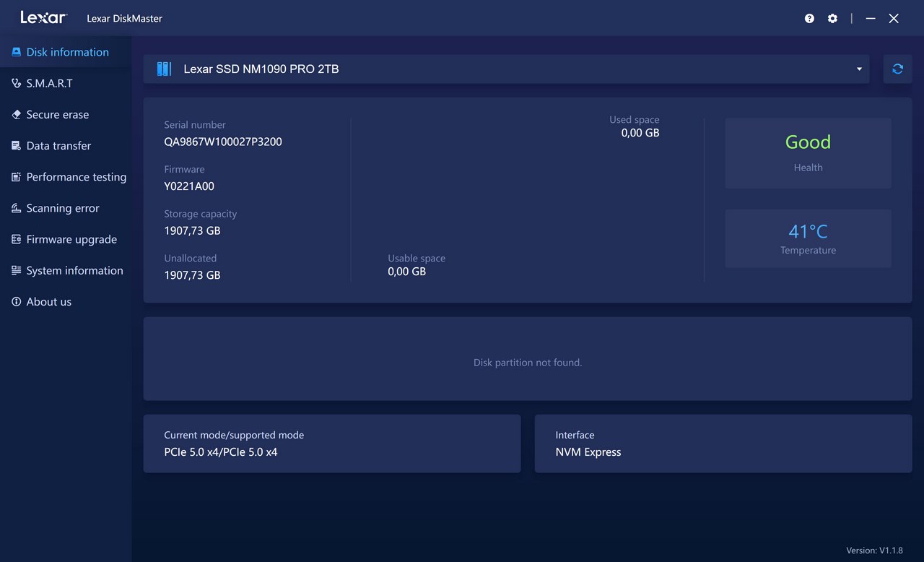Click the Data transfer icon
This screenshot has height=562, width=924.
16,146
